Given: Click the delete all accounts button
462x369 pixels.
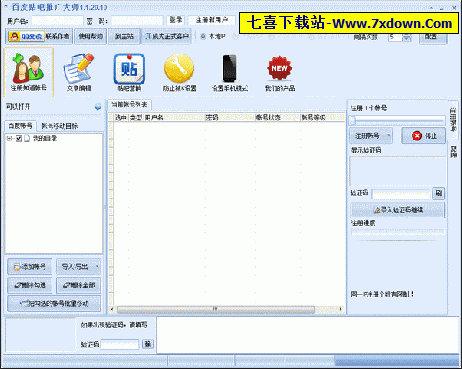Looking at the screenshot, I should [79, 285].
